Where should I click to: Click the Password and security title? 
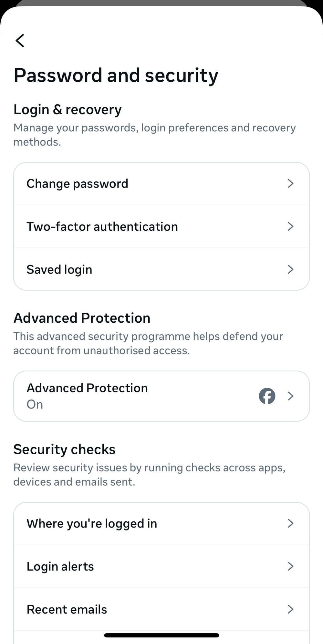(x=116, y=75)
